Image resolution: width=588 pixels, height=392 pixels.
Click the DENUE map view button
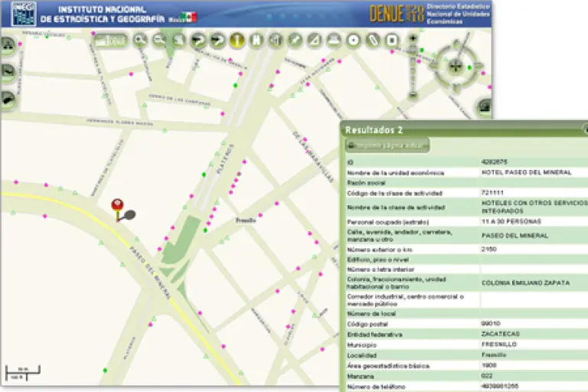[x=111, y=41]
